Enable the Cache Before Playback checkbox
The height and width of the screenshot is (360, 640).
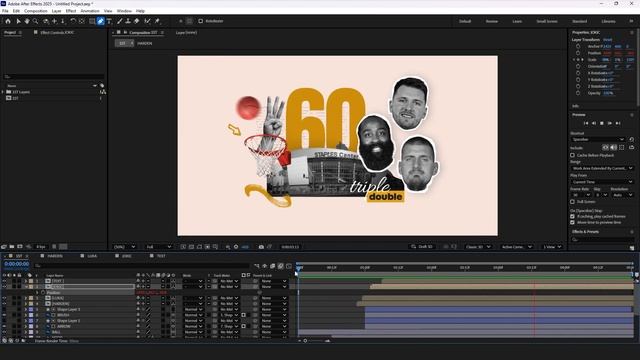(572, 155)
